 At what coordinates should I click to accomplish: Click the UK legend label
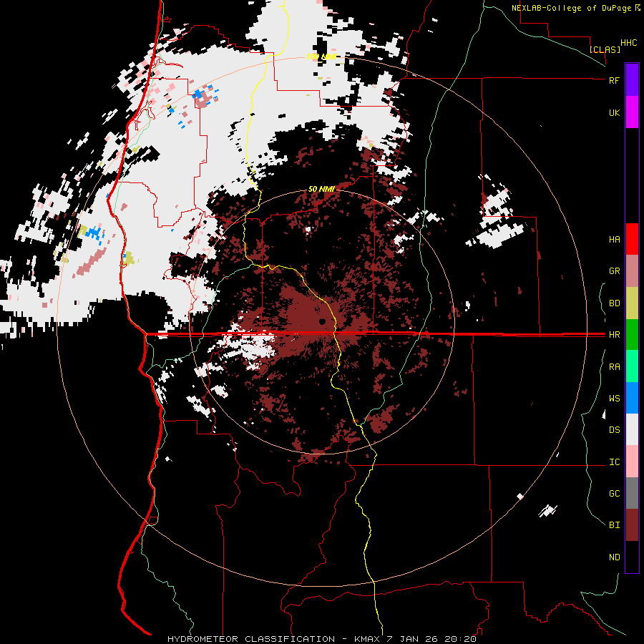tap(614, 112)
